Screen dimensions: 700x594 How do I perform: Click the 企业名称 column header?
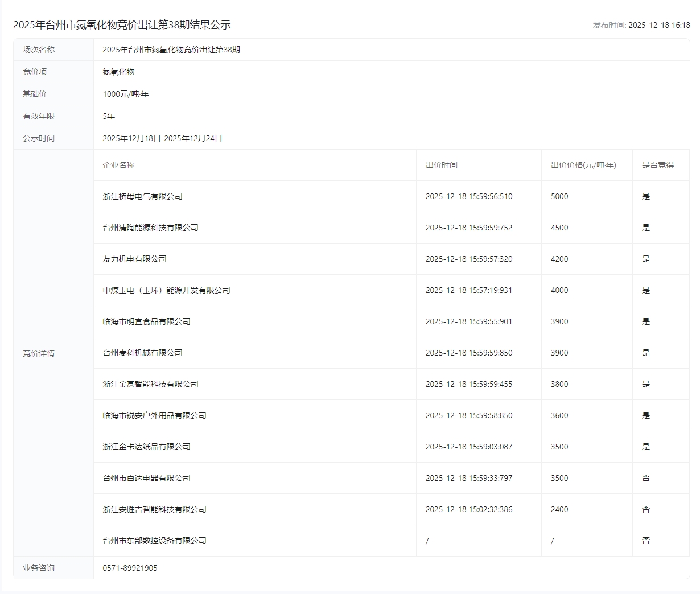118,165
